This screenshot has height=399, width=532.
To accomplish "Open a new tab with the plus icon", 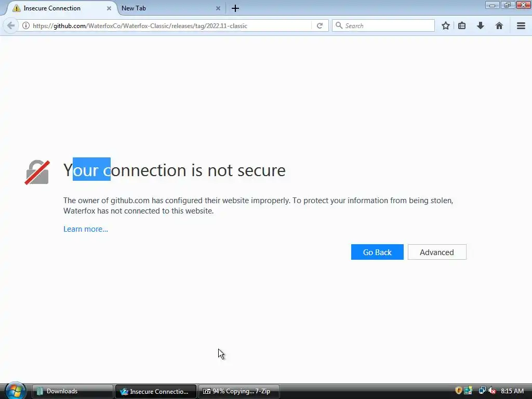I will [x=235, y=8].
